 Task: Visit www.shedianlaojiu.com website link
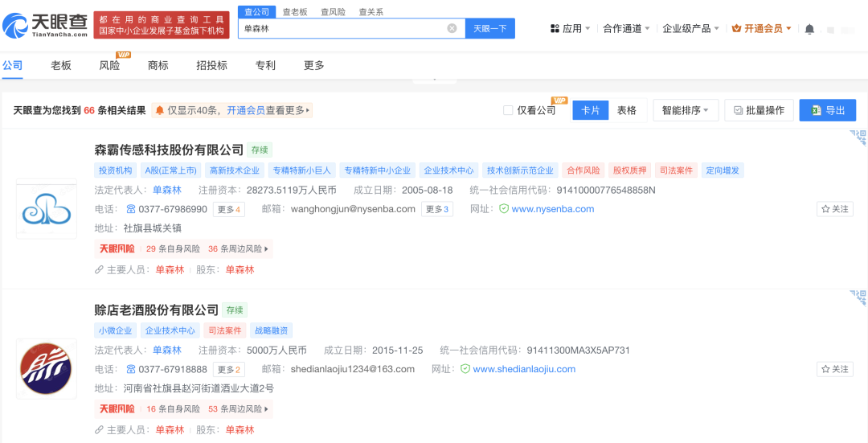pos(524,369)
